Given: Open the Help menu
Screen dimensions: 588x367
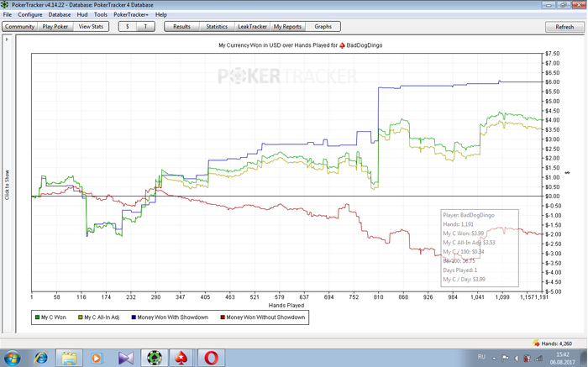Looking at the screenshot, I should [161, 14].
